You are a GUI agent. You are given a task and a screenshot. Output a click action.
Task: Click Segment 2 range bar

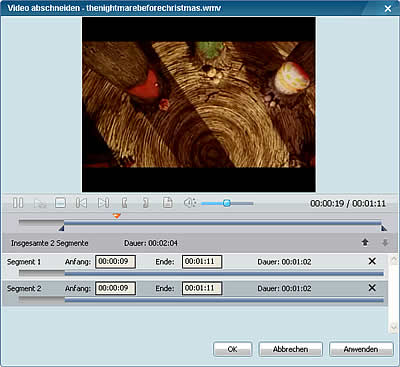[201, 300]
